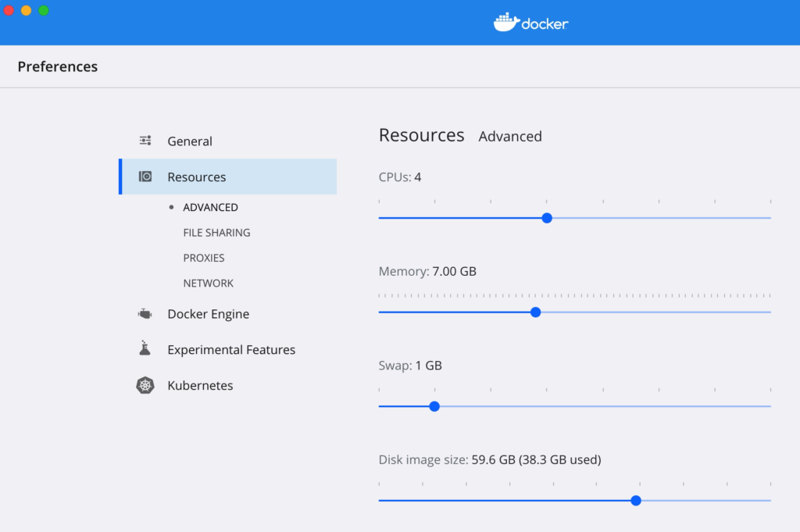This screenshot has width=800, height=532.
Task: Click the Memory slider handle
Action: (535, 312)
